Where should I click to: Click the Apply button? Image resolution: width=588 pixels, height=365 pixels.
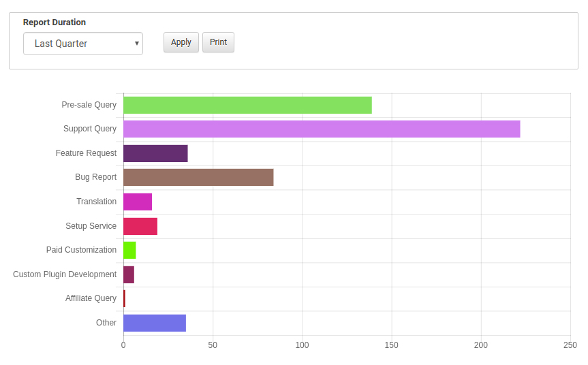coord(181,42)
